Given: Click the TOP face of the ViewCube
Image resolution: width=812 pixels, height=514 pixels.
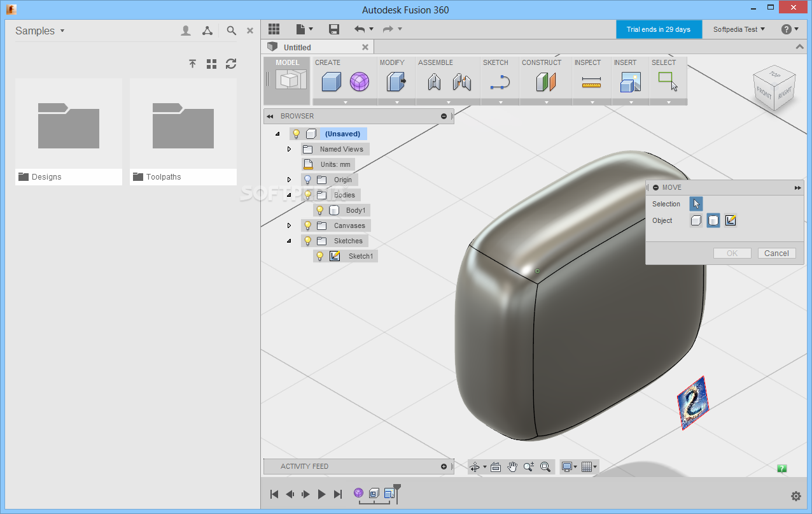Looking at the screenshot, I should 774,75.
